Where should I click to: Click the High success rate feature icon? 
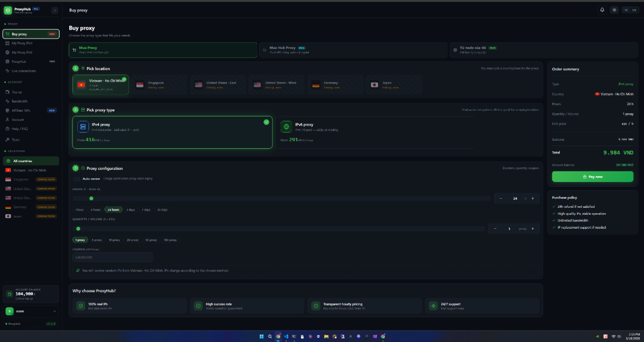coord(198,306)
